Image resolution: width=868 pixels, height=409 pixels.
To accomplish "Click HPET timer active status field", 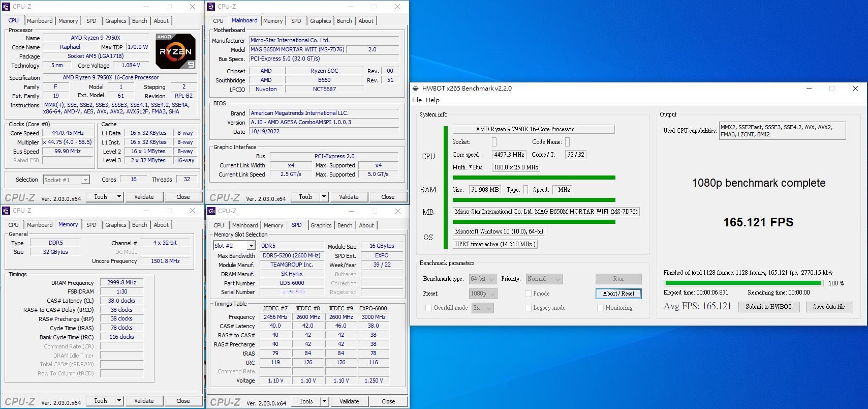I will click(x=495, y=244).
